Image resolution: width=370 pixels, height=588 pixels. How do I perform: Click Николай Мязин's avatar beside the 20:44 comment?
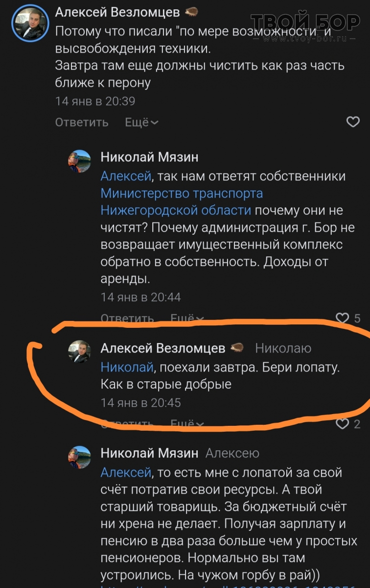click(79, 161)
